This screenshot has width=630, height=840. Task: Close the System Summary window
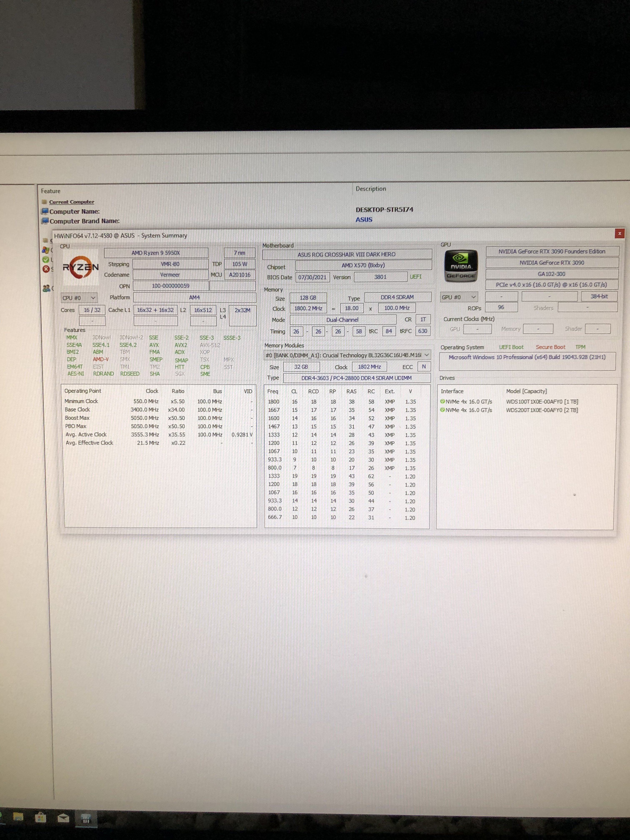[619, 234]
